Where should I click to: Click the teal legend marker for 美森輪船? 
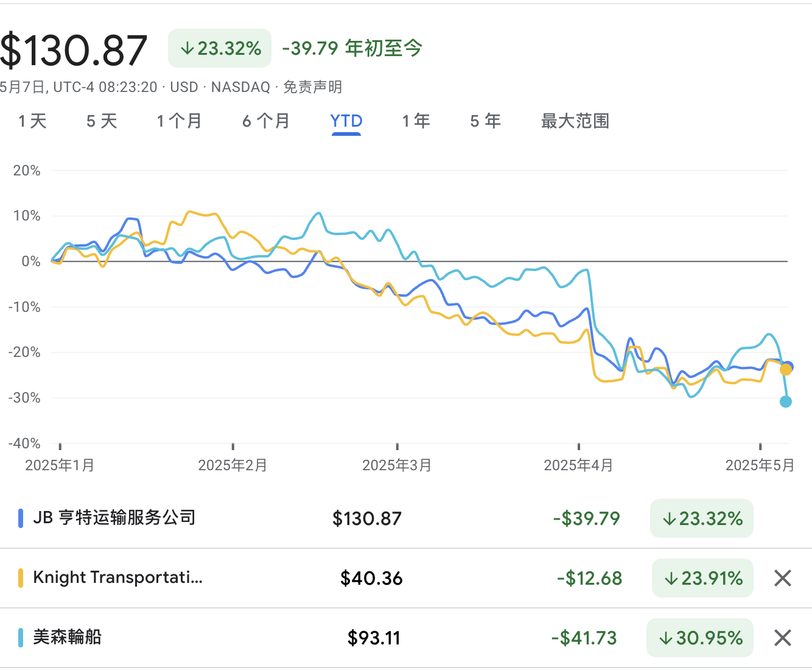22,637
